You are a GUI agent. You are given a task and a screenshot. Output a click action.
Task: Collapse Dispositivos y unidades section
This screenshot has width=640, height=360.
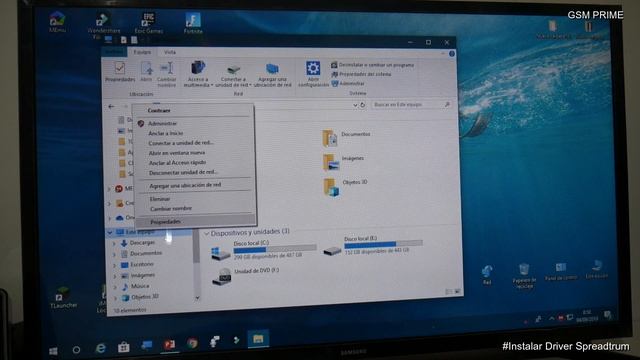(x=207, y=233)
